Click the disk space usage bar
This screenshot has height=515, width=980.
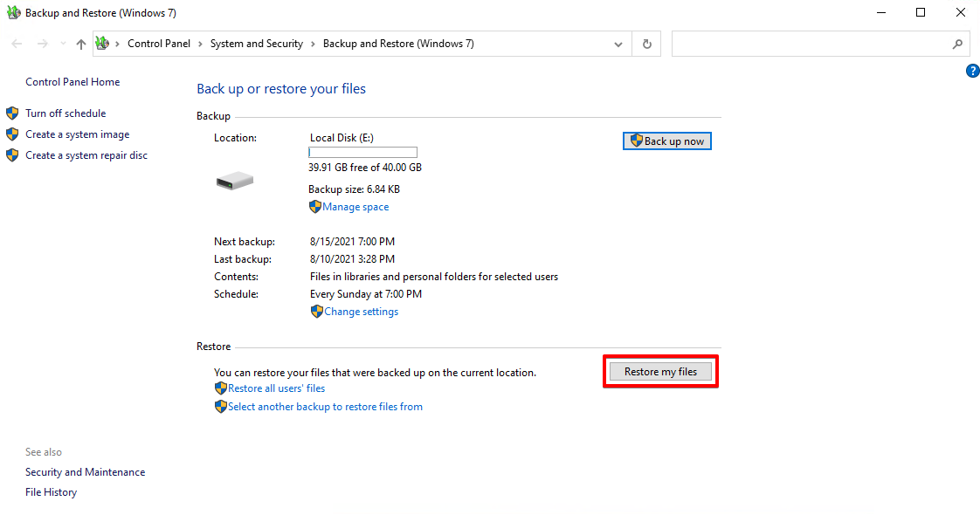362,152
